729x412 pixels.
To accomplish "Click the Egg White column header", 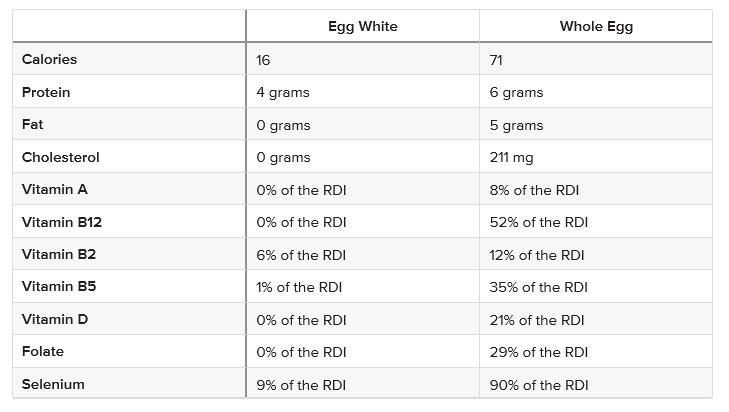I will pyautogui.click(x=362, y=27).
